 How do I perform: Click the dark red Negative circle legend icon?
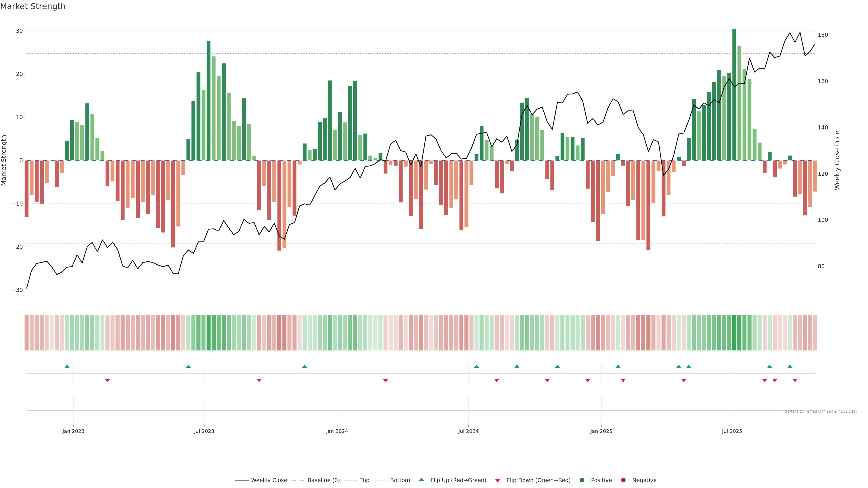623,480
